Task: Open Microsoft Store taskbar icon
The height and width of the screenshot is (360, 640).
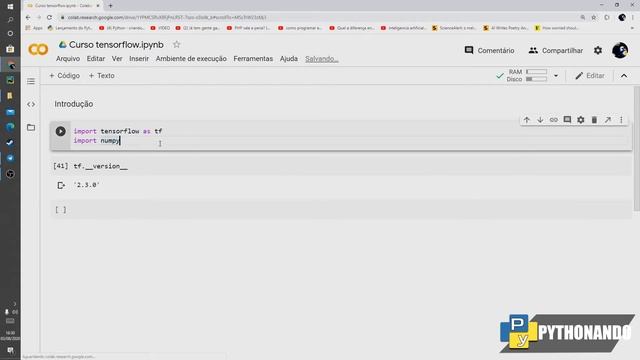Action: pyautogui.click(x=10, y=49)
